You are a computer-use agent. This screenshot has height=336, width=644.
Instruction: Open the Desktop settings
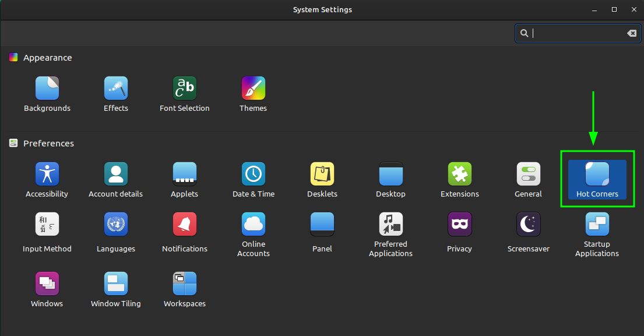(x=390, y=178)
